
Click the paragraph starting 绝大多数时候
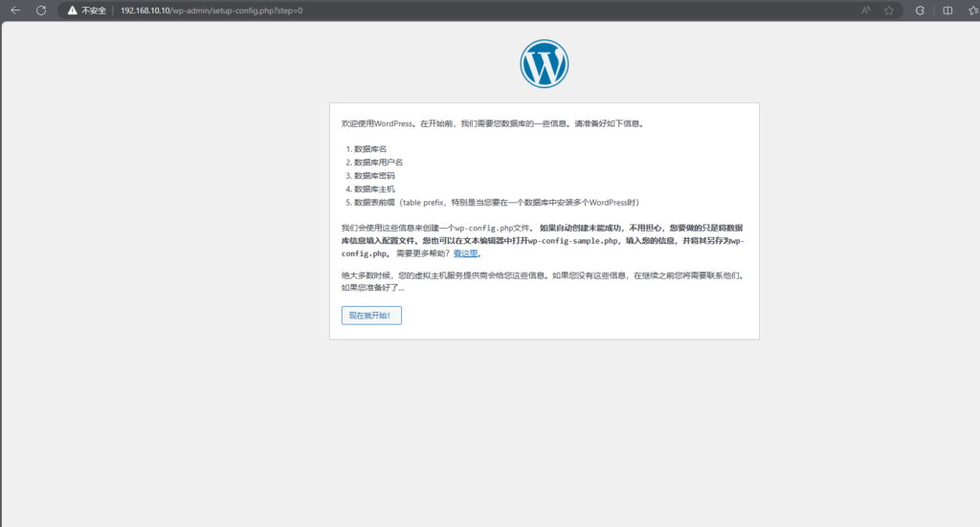[x=544, y=281]
